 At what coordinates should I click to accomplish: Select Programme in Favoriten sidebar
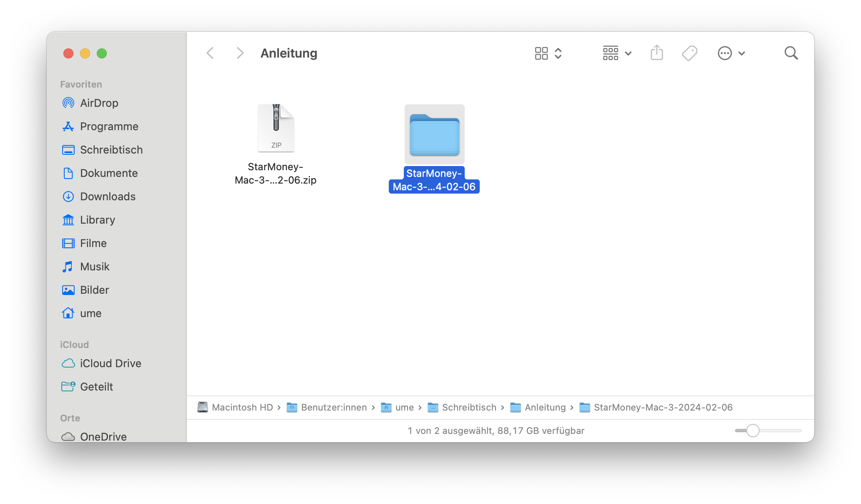109,126
